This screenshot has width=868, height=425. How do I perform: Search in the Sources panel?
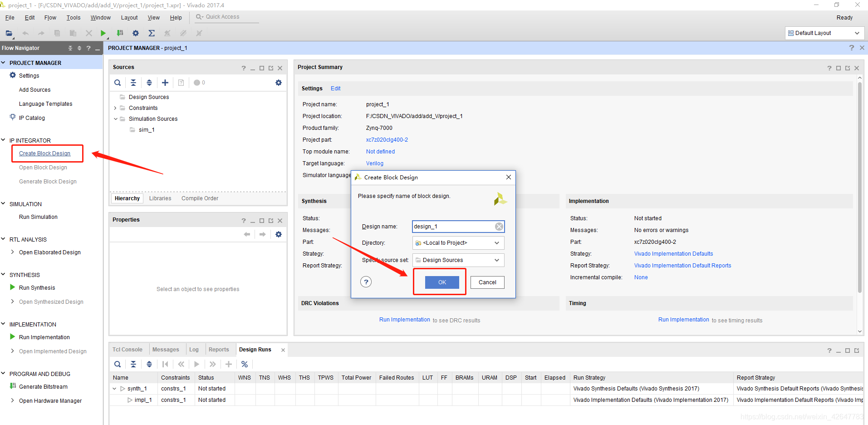coord(118,83)
